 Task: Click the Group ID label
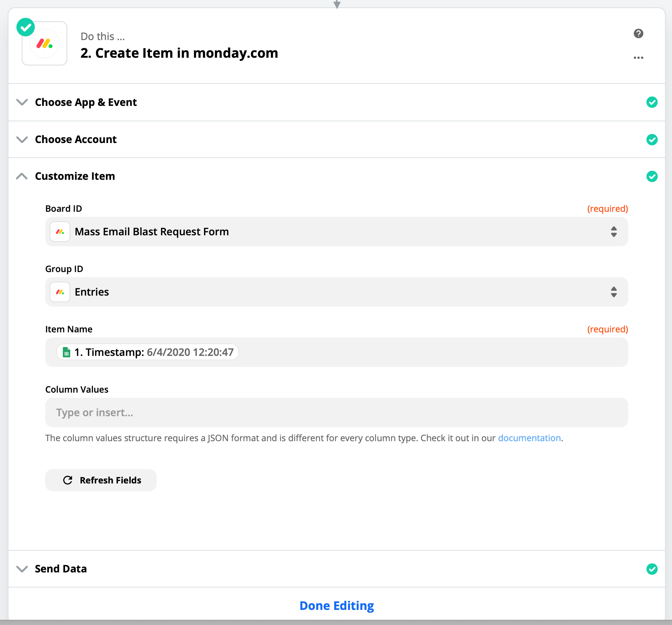(64, 269)
